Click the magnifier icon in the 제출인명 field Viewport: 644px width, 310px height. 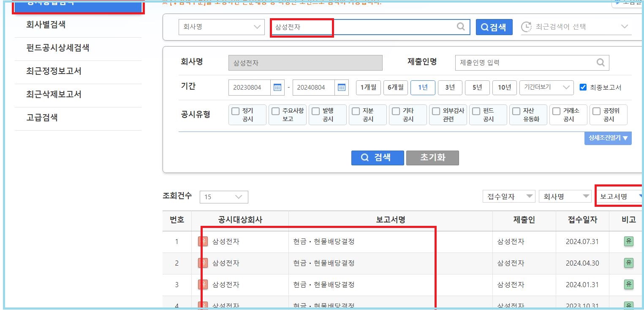click(601, 63)
